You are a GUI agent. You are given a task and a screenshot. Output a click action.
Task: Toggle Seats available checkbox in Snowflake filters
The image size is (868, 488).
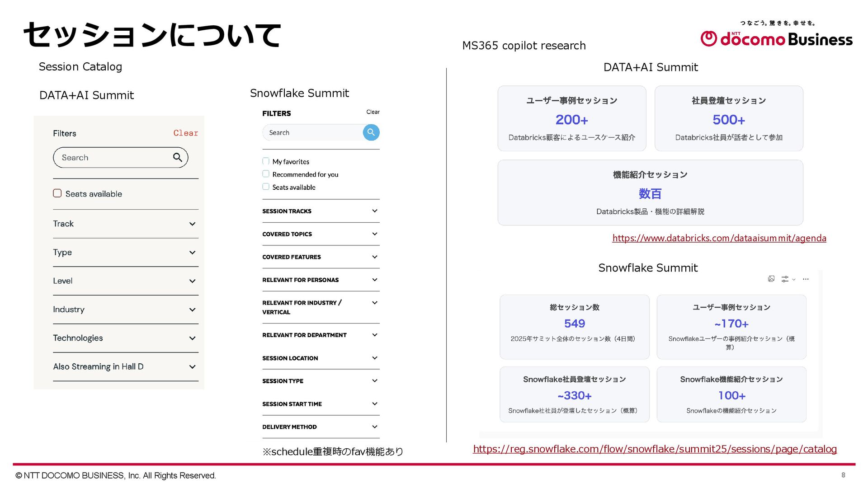(x=266, y=187)
